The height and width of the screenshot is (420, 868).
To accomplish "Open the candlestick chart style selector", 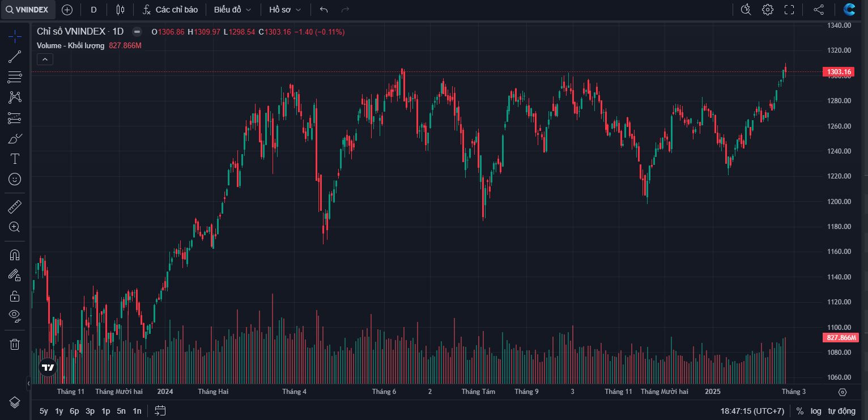I will click(120, 10).
